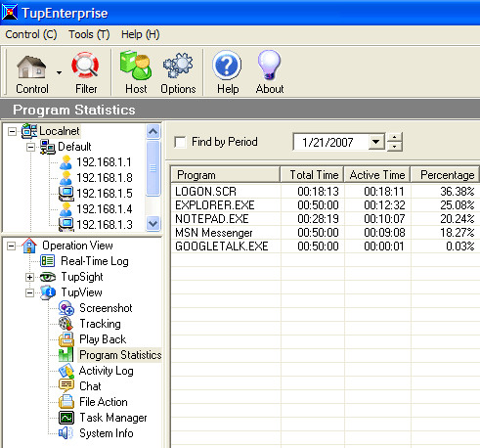Select host 192.168.1.5 in the tree
The height and width of the screenshot is (448, 480).
tap(105, 194)
